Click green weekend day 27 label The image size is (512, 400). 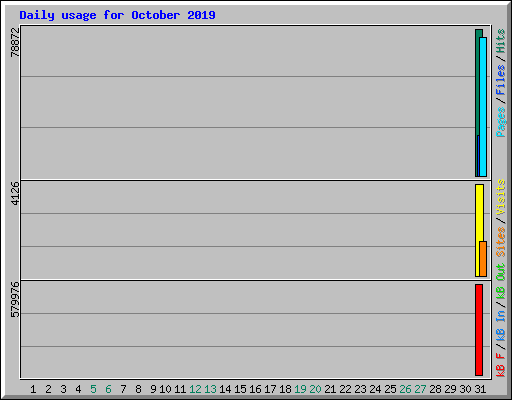coord(420,389)
